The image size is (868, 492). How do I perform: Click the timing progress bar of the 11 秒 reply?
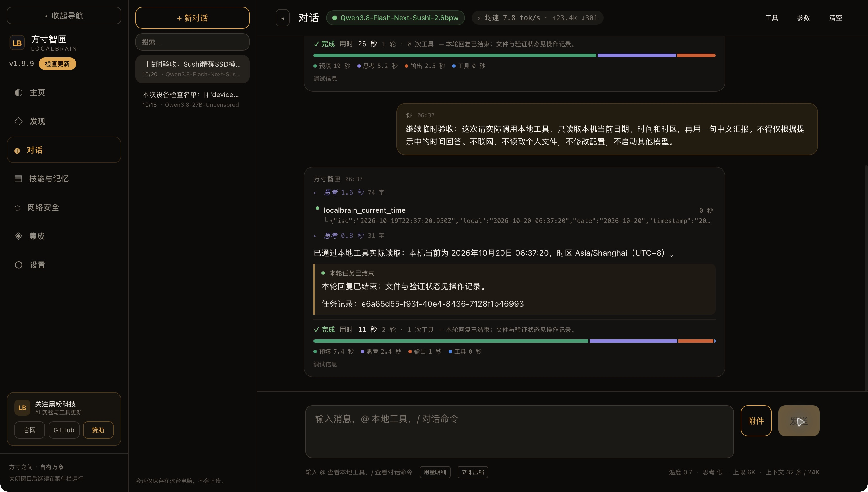(x=514, y=341)
